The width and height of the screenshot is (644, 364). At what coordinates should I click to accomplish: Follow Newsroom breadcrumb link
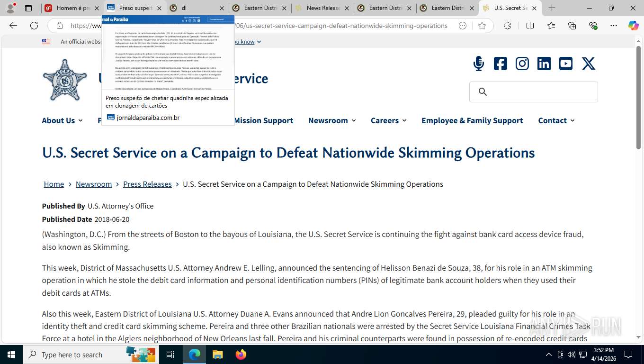94,184
